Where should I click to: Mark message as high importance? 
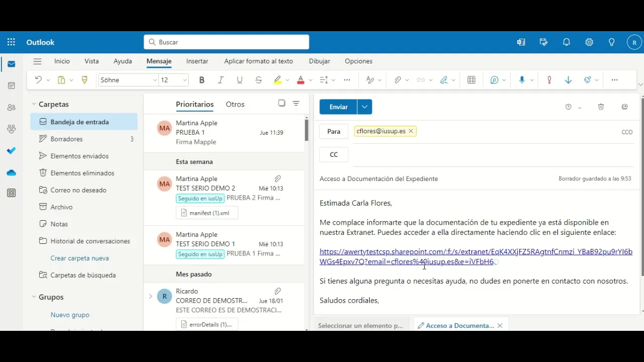[x=549, y=80]
